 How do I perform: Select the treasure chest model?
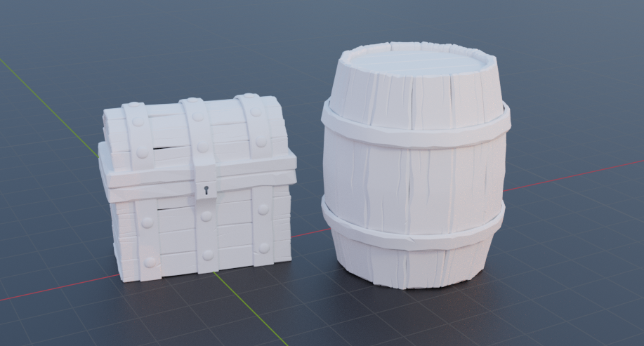coord(197,187)
